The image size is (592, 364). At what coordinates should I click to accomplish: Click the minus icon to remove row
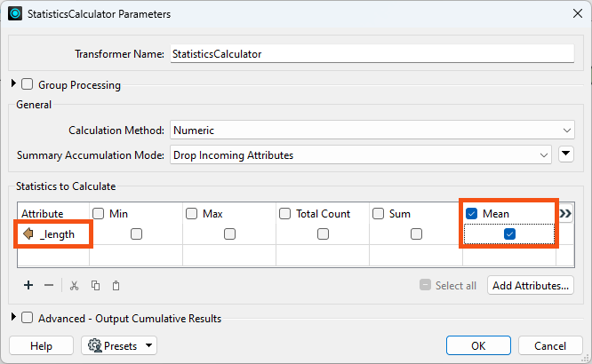(49, 285)
